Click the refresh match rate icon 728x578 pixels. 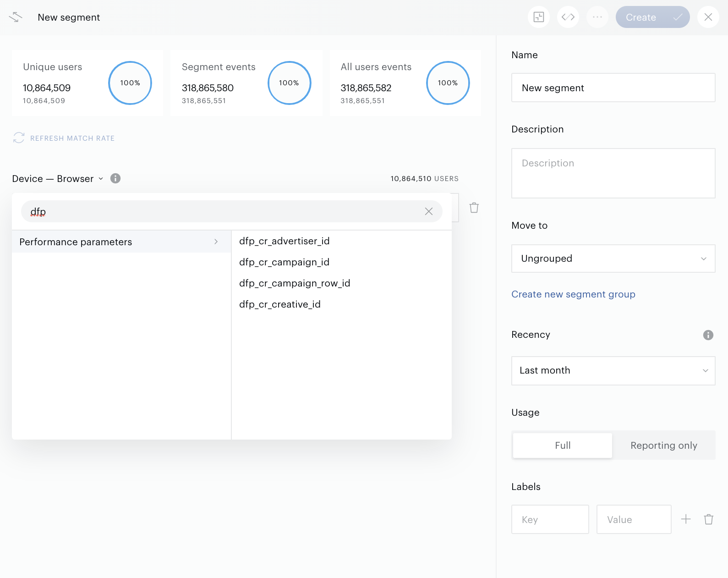coord(19,138)
